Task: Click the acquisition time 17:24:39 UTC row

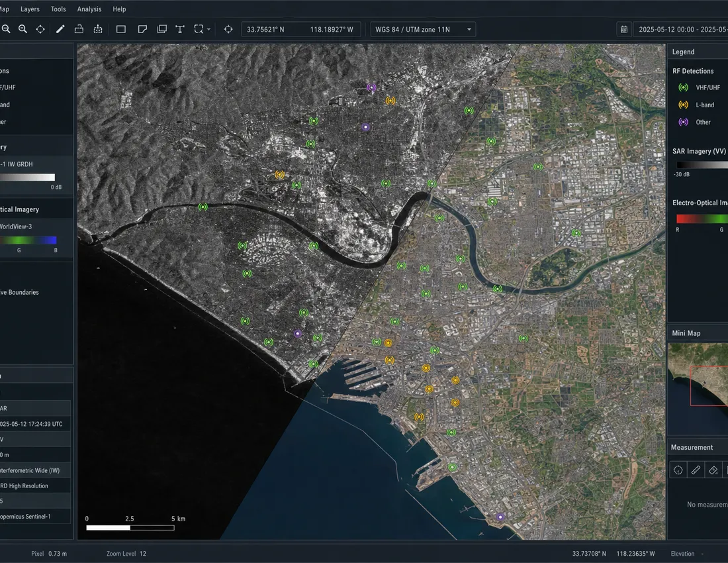Action: (x=35, y=424)
